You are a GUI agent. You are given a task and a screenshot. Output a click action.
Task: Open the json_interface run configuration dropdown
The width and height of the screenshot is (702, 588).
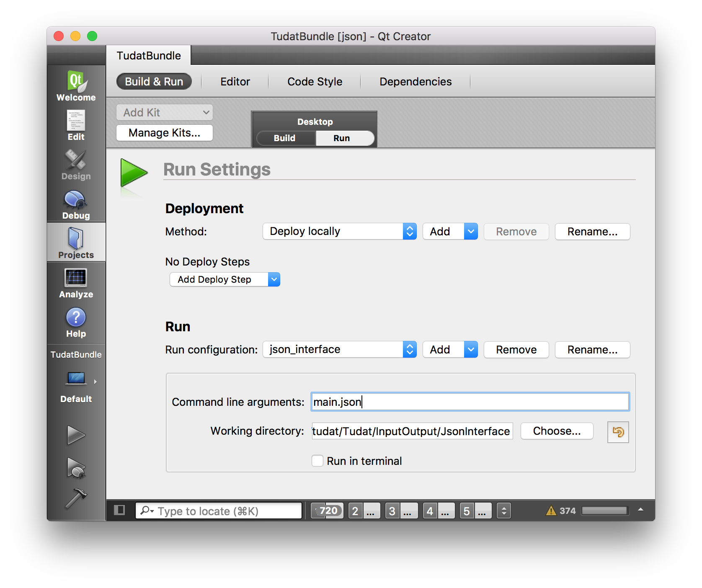[x=339, y=350]
